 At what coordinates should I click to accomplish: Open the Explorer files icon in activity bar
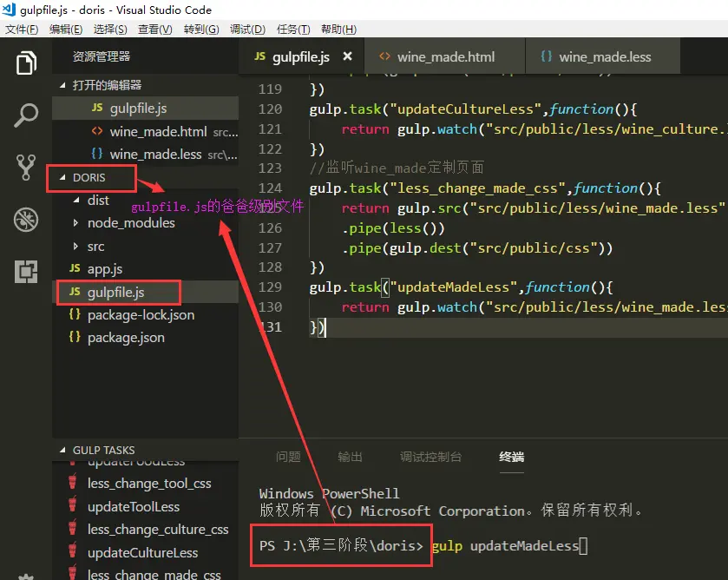[x=26, y=63]
